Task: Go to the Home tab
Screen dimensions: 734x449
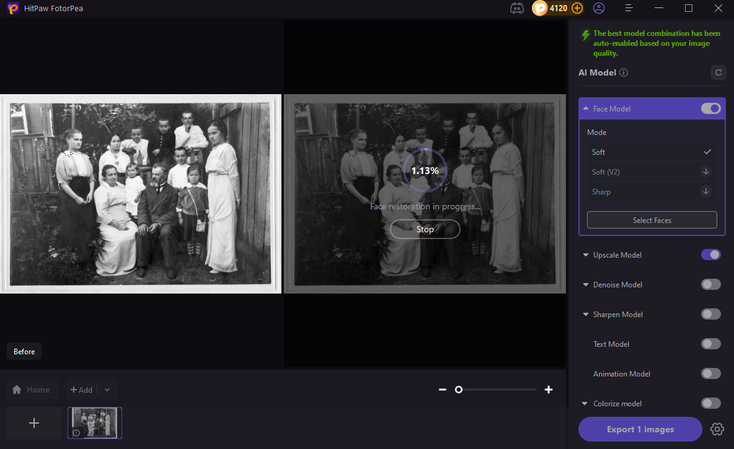Action: 31,390
